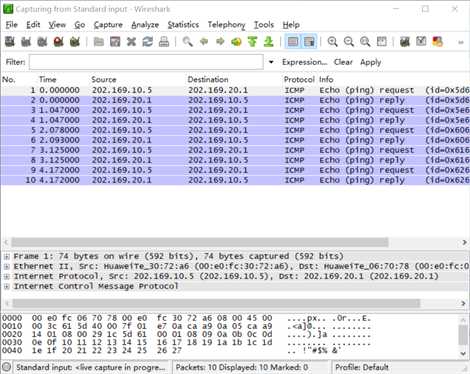Click the Profile: Default status entry
470x374 pixels.
(x=362, y=367)
